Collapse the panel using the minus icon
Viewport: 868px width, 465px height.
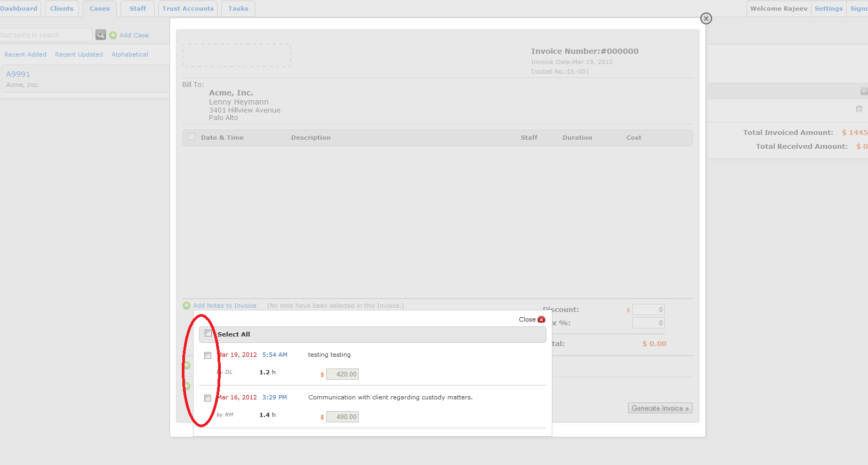click(x=864, y=91)
